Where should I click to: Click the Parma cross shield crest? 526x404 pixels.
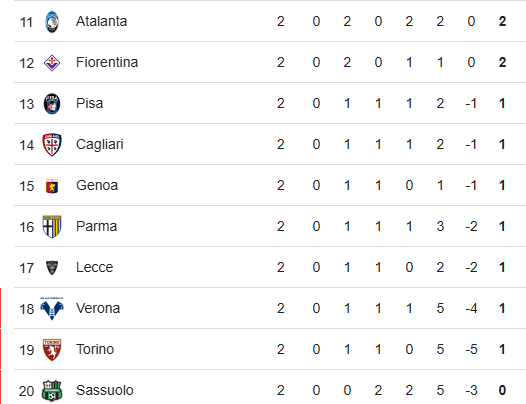coord(52,226)
